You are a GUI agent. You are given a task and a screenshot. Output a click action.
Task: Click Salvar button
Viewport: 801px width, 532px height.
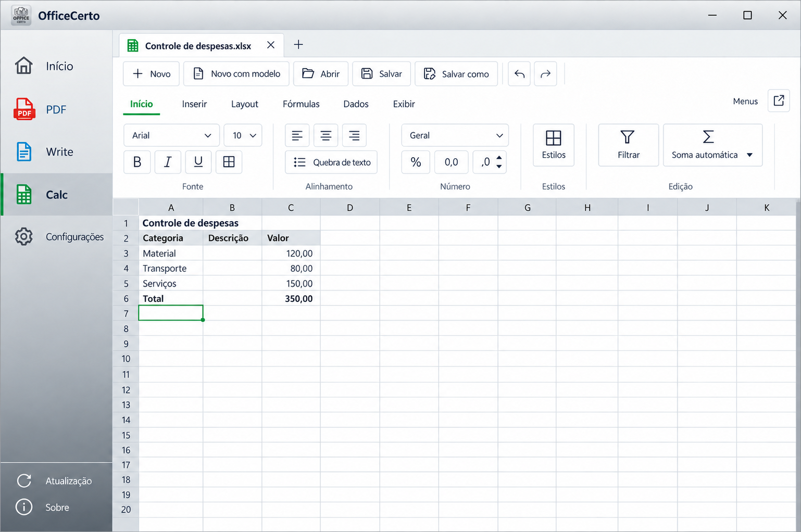point(382,74)
